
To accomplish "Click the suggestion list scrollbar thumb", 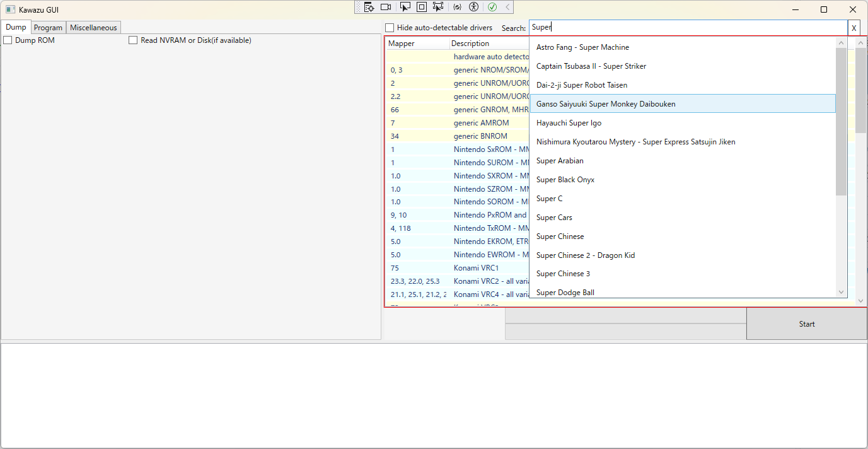I will (x=841, y=120).
